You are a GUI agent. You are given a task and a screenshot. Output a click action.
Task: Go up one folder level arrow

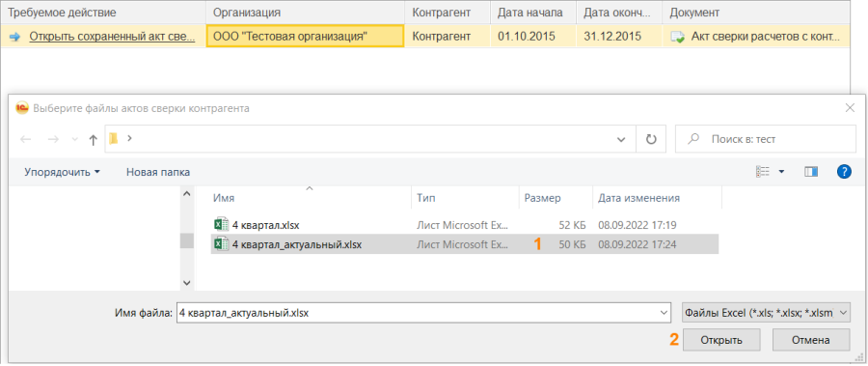pos(93,140)
